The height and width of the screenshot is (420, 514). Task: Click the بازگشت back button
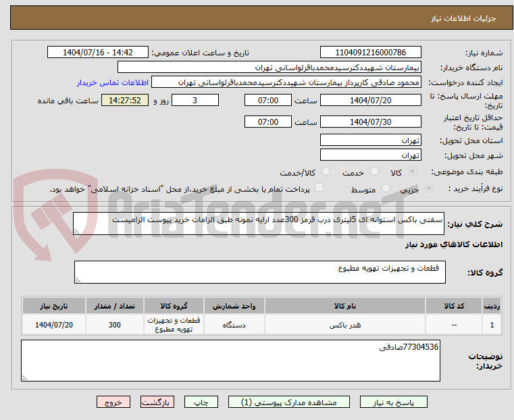(x=157, y=402)
